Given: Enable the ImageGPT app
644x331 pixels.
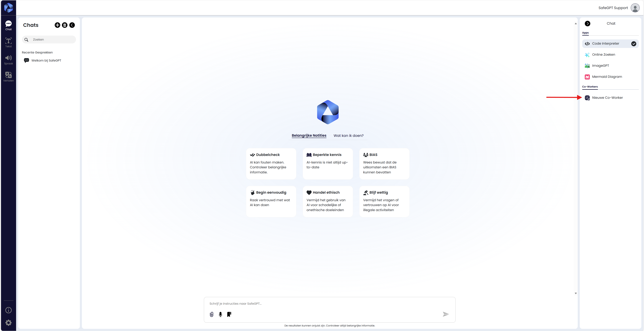Looking at the screenshot, I should pyautogui.click(x=600, y=65).
